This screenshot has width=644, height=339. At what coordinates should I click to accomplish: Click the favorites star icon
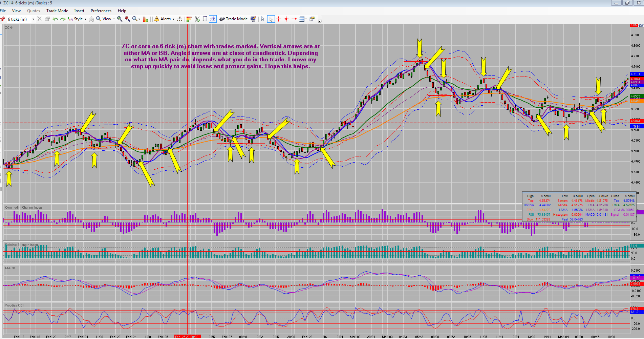[x=91, y=19]
